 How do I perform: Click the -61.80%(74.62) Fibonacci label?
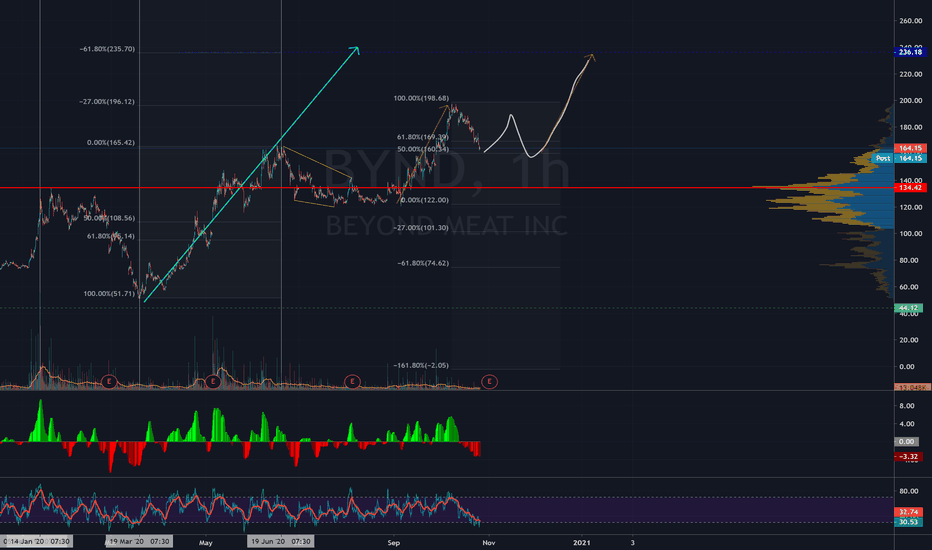point(423,263)
